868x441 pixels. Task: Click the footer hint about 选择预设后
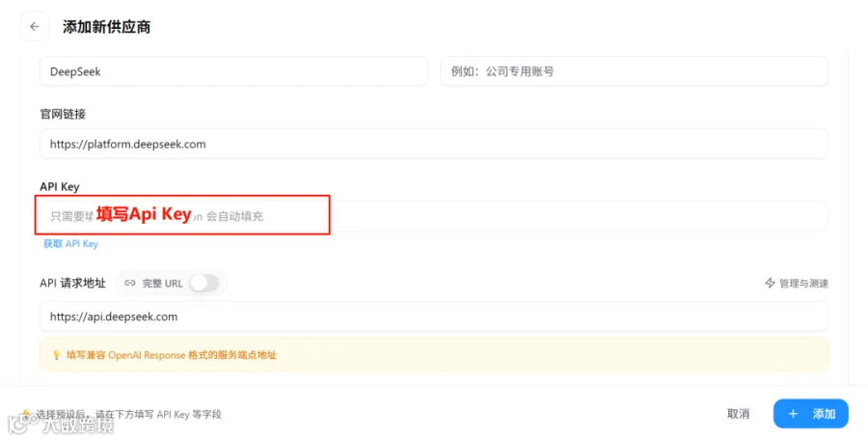click(128, 414)
